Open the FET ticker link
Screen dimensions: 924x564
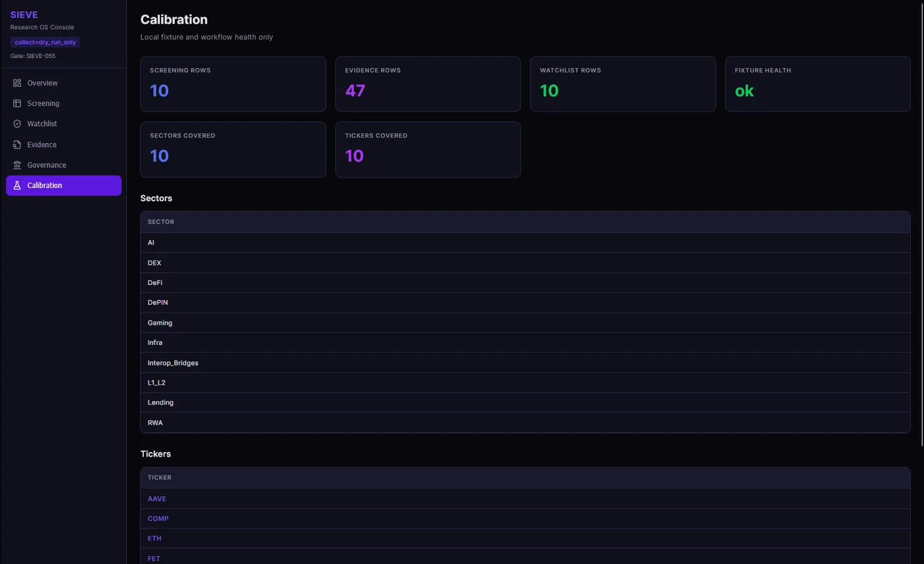click(x=154, y=559)
